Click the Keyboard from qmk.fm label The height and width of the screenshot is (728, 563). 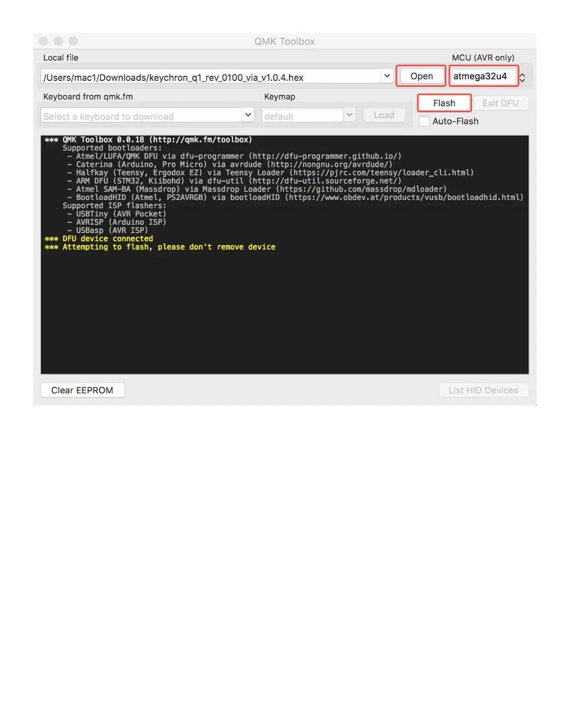(88, 97)
